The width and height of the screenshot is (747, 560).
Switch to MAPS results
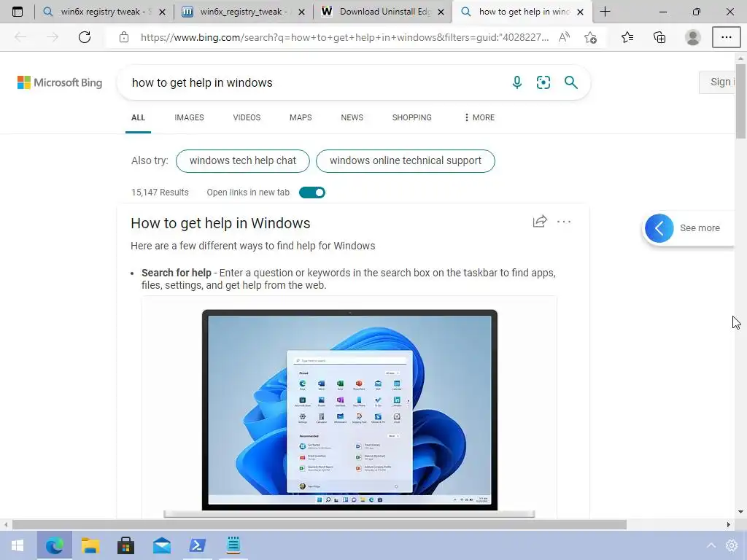[301, 117]
